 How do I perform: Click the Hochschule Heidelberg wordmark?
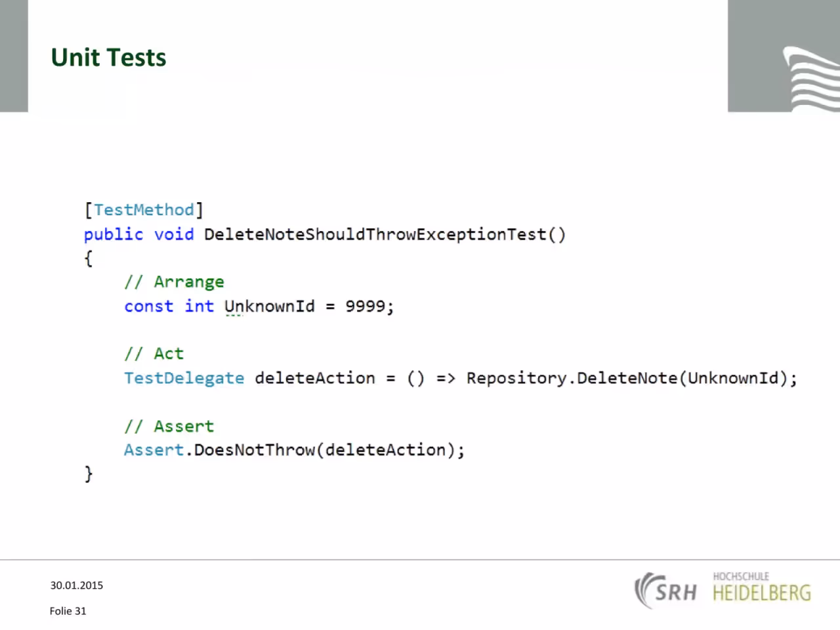point(762,587)
